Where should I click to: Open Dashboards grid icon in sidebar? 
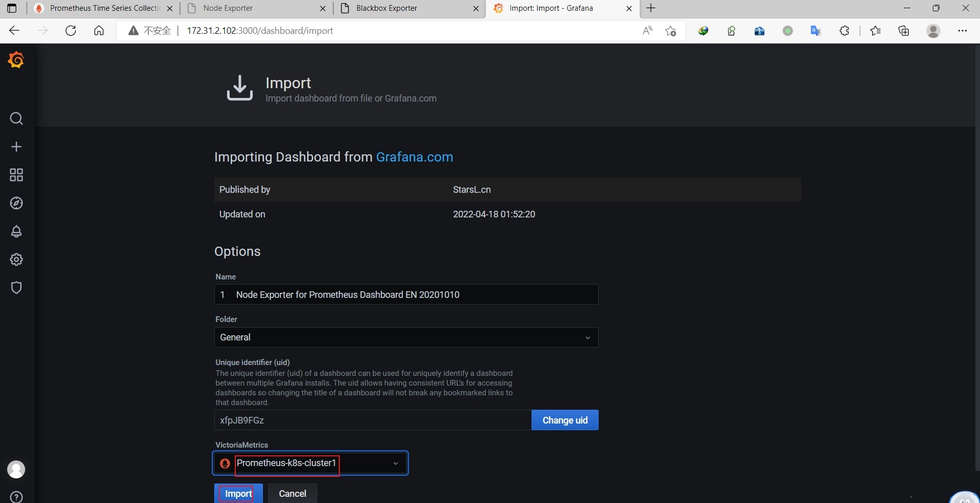pos(16,175)
